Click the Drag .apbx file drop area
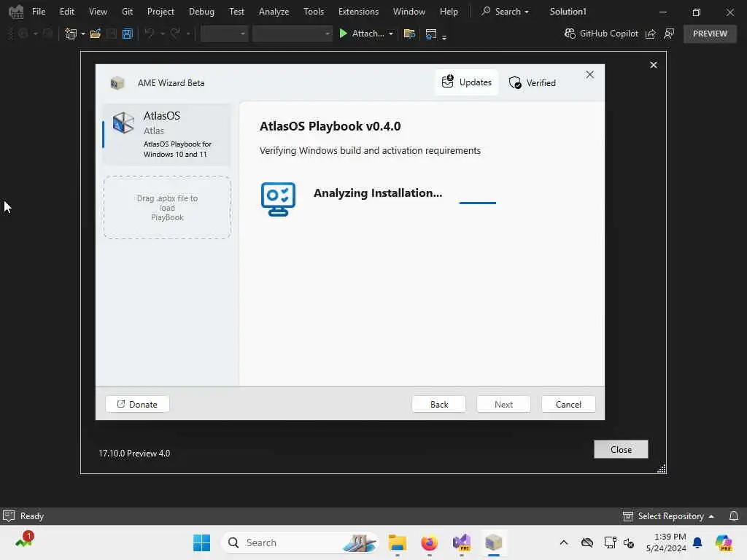 [x=167, y=208]
